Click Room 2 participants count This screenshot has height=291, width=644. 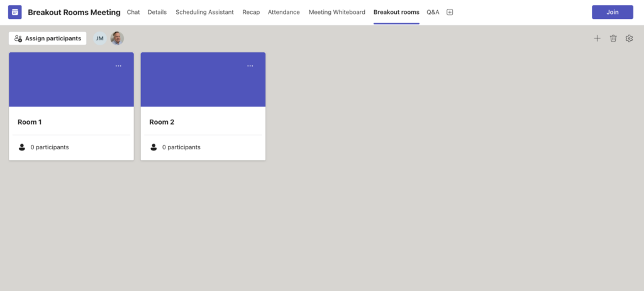click(181, 147)
